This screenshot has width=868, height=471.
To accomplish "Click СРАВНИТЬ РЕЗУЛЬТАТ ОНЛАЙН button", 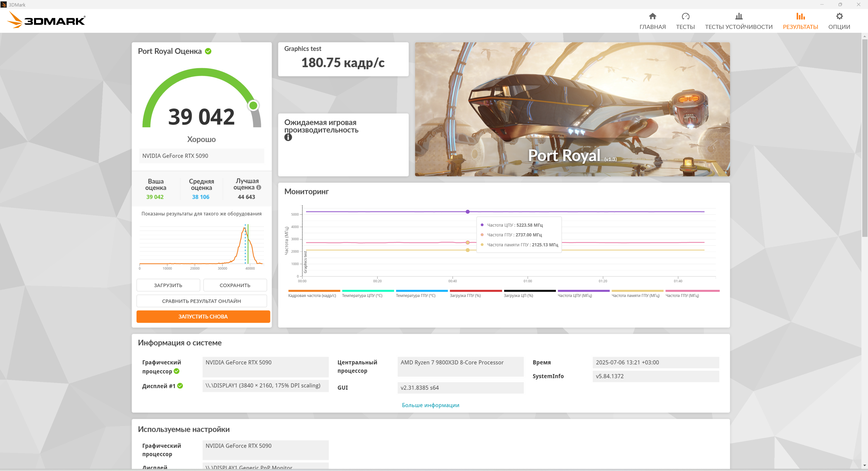I will [x=201, y=301].
